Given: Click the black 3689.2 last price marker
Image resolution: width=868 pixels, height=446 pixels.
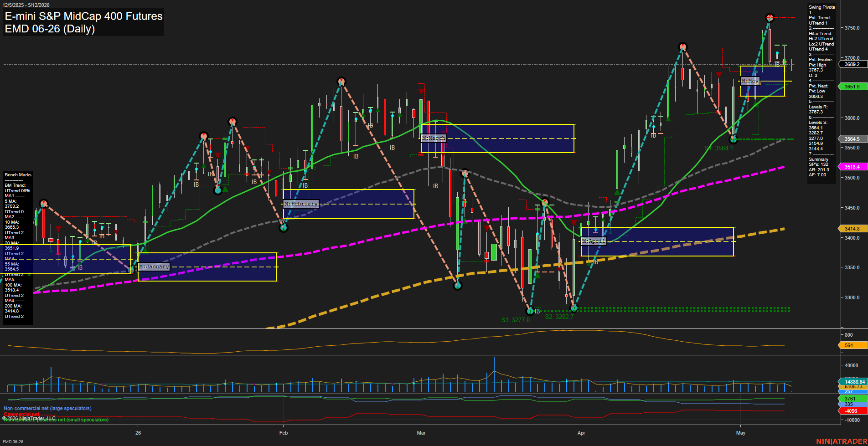Looking at the screenshot, I should click(x=852, y=65).
